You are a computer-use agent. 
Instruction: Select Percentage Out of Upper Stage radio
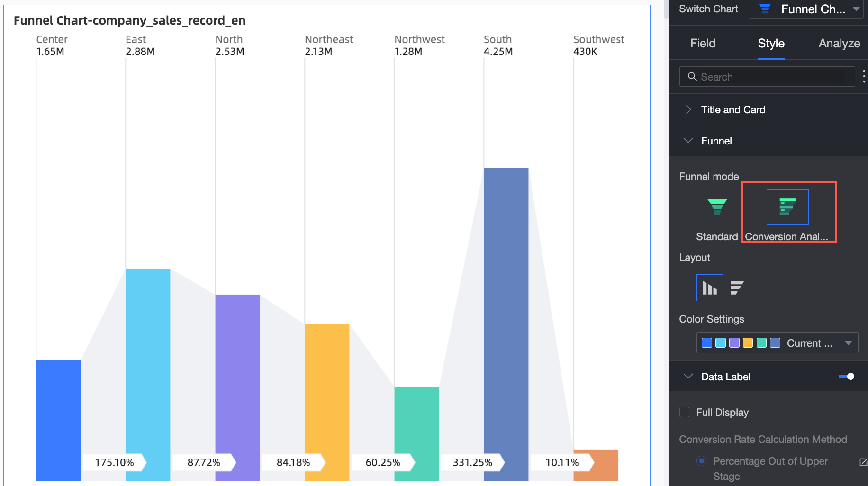(x=702, y=461)
